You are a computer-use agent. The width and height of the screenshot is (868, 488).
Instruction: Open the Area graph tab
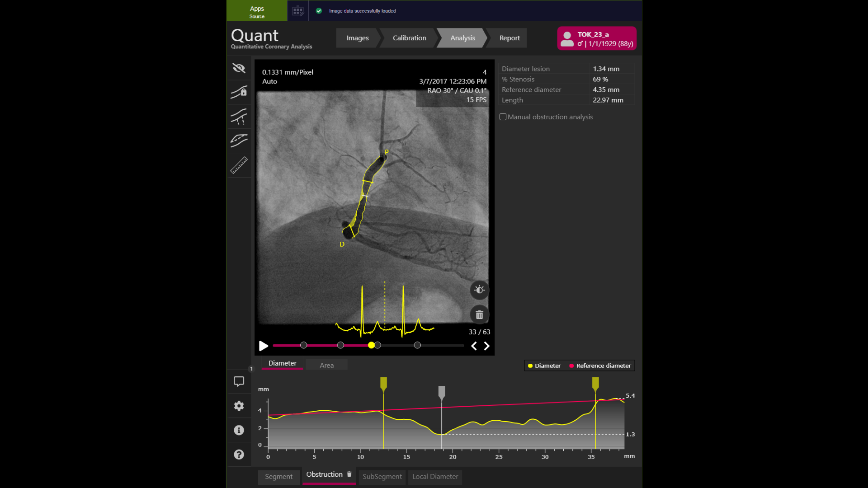coord(326,365)
